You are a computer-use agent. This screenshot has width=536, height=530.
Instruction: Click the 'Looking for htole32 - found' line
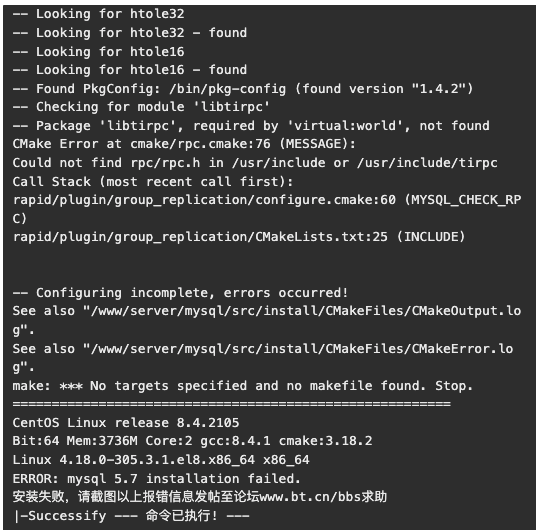point(130,33)
